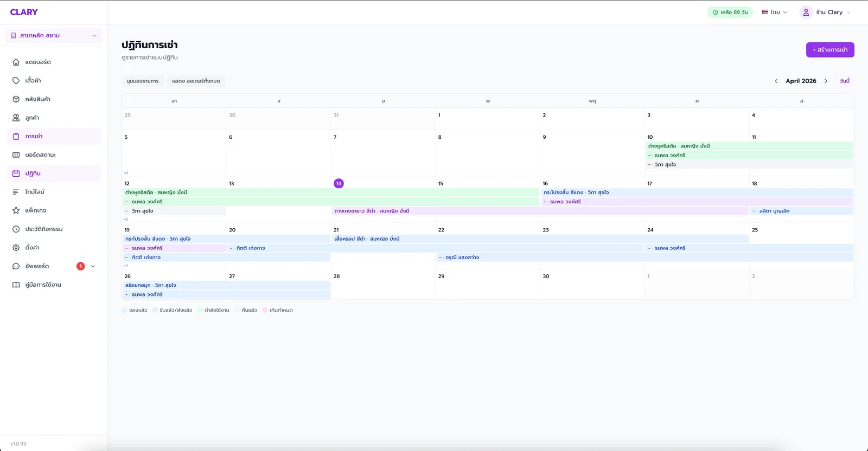Click the calendar icon beside ปฏิทิน
The width and height of the screenshot is (868, 451).
(x=16, y=173)
